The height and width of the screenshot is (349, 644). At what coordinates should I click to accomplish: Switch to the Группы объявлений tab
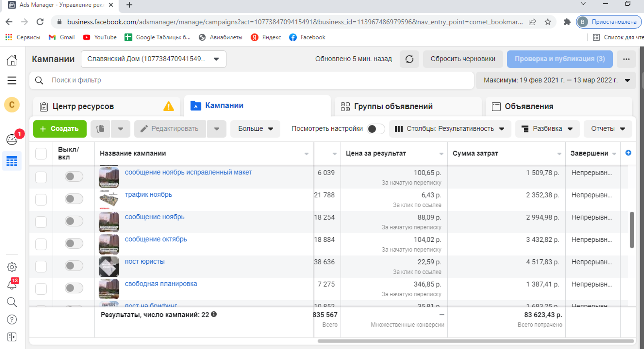(x=393, y=106)
